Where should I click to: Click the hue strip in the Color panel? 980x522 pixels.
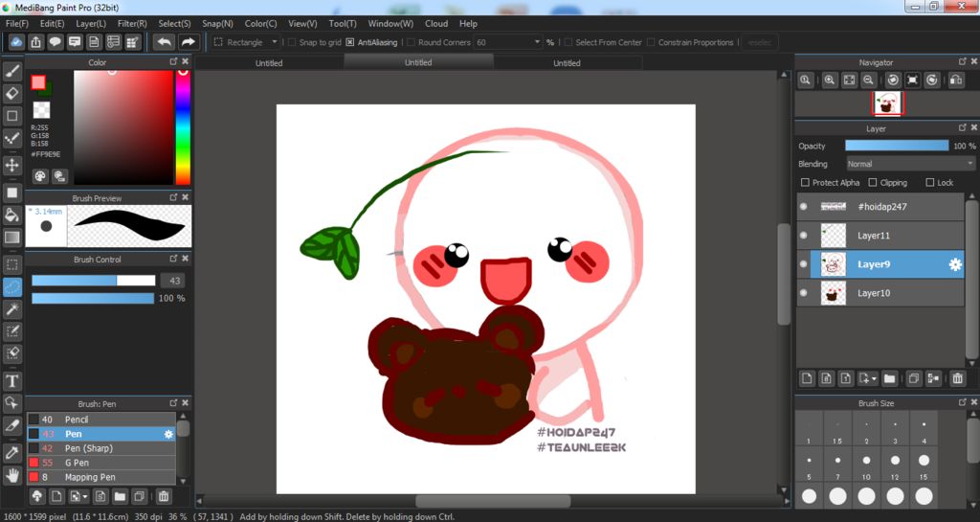click(x=182, y=125)
